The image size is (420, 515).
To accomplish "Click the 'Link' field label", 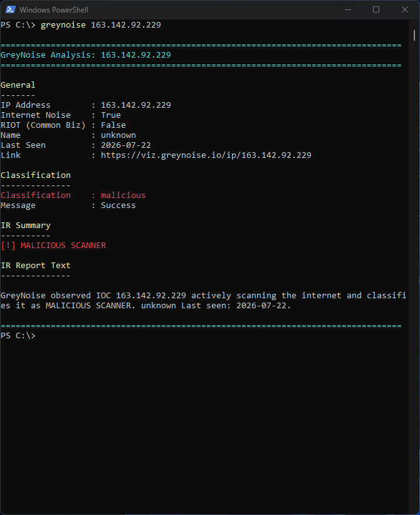I will click(11, 155).
